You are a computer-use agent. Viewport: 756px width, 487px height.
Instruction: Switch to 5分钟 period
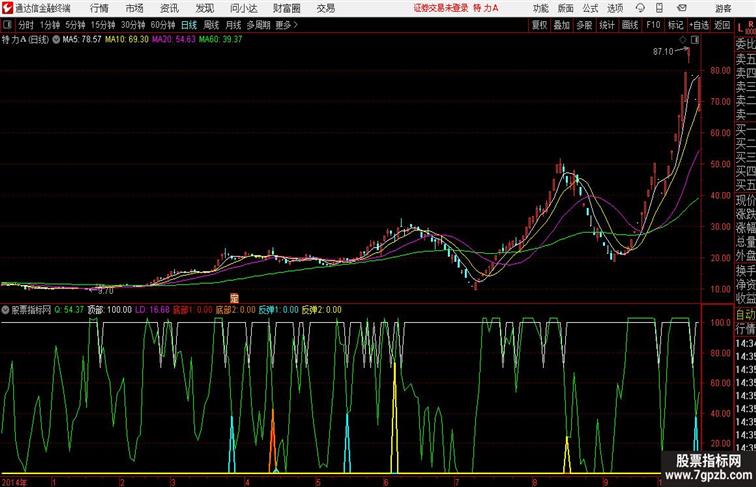(75, 25)
